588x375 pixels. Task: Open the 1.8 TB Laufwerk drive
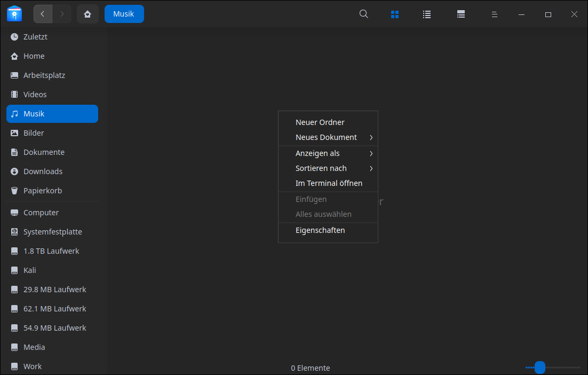[x=51, y=251]
